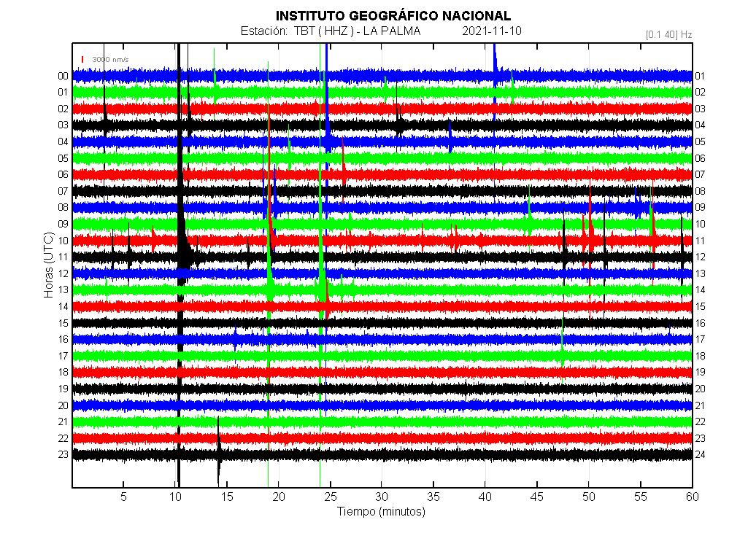Click the left-axis hour label 20
The height and width of the screenshot is (560, 748).
pyautogui.click(x=63, y=405)
